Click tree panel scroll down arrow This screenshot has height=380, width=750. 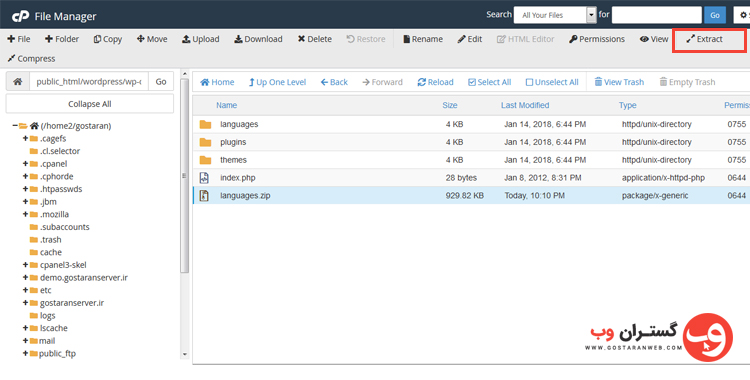pyautogui.click(x=185, y=355)
